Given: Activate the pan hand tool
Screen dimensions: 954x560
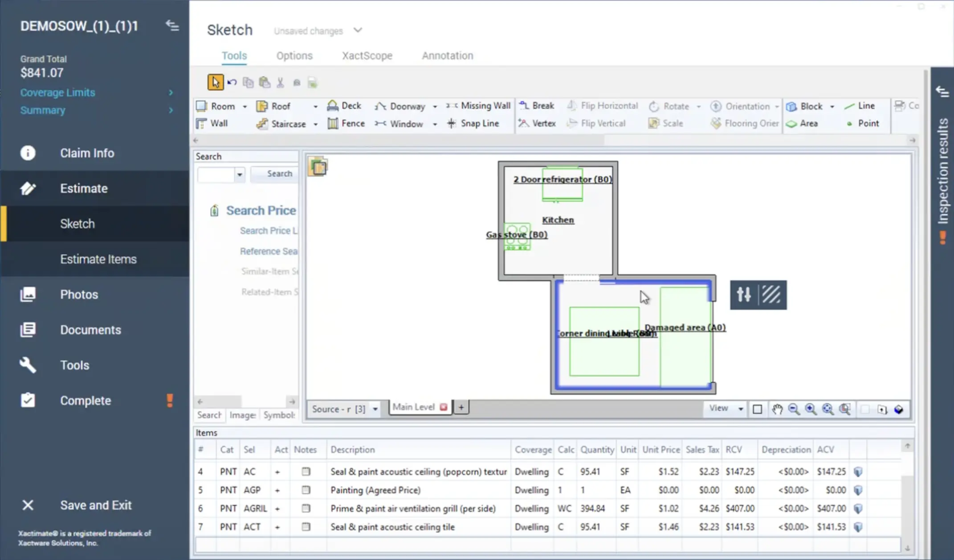Looking at the screenshot, I should point(777,409).
